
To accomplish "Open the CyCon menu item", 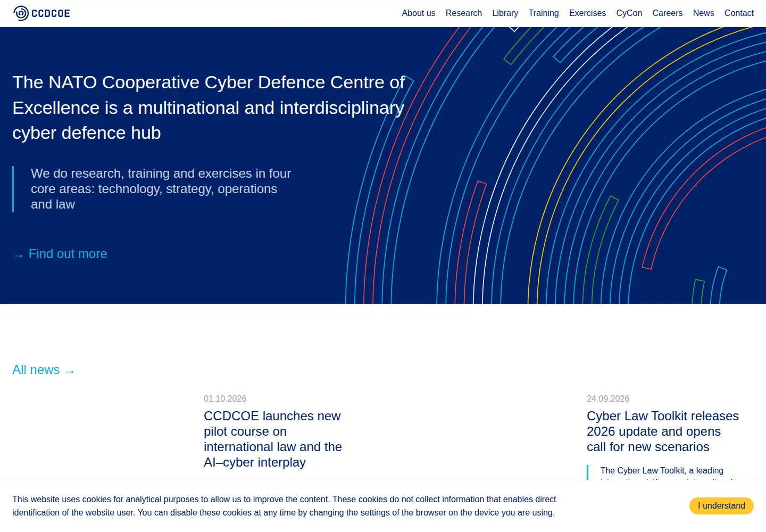I will [x=629, y=13].
